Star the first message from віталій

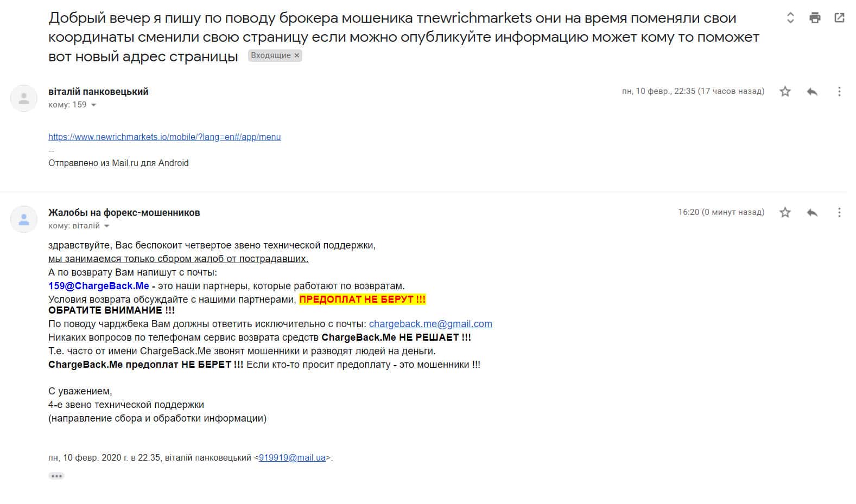coord(785,92)
